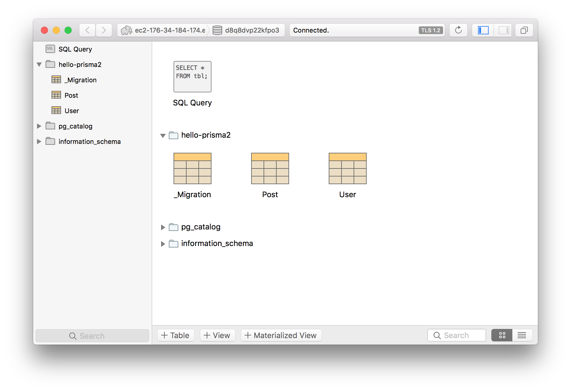Switch to list view layout

(522, 335)
